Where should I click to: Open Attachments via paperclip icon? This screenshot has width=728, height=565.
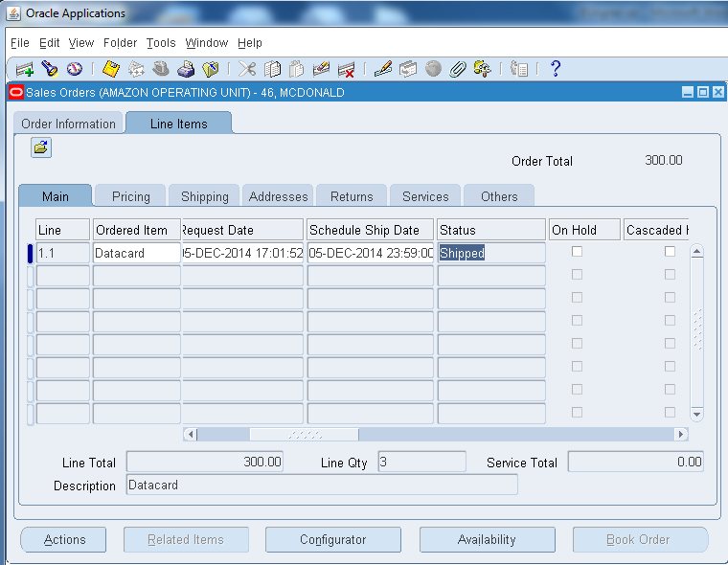click(x=458, y=69)
